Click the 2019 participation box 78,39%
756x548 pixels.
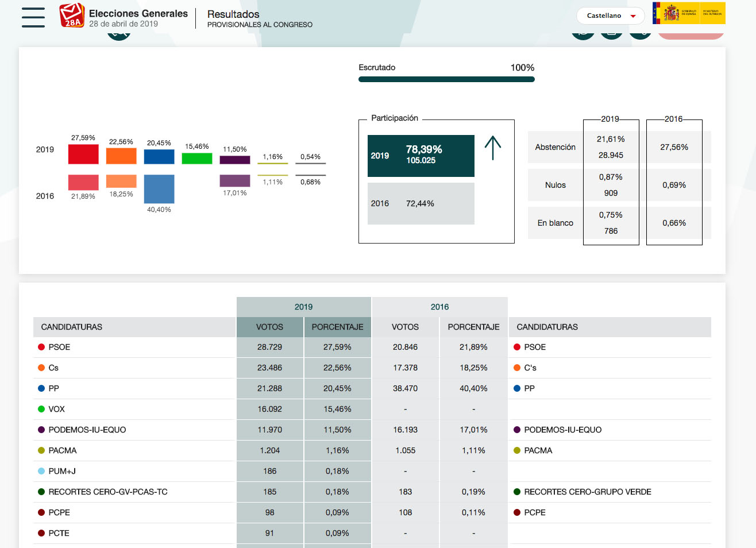[421, 156]
